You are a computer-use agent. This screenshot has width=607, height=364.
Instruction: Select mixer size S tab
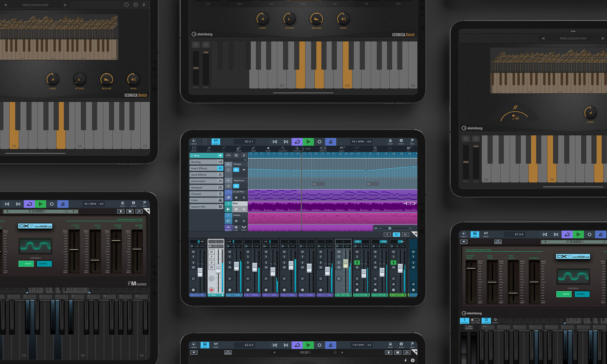[387, 235]
